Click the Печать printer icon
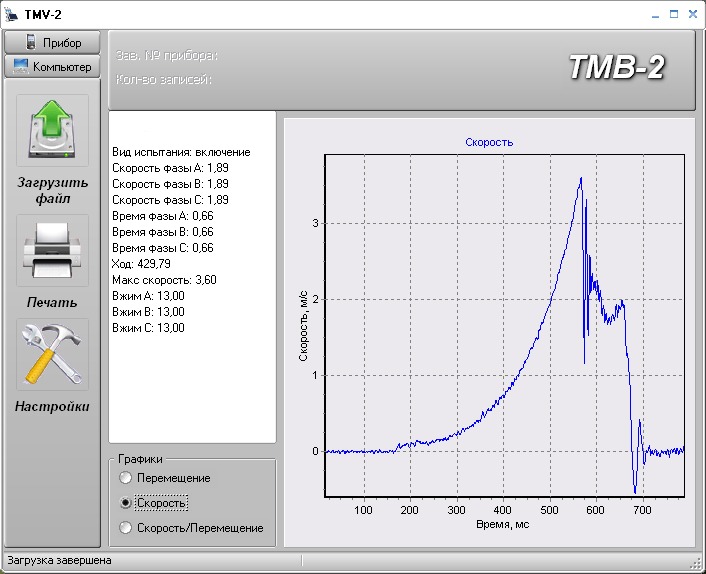The height and width of the screenshot is (574, 706). [x=52, y=251]
